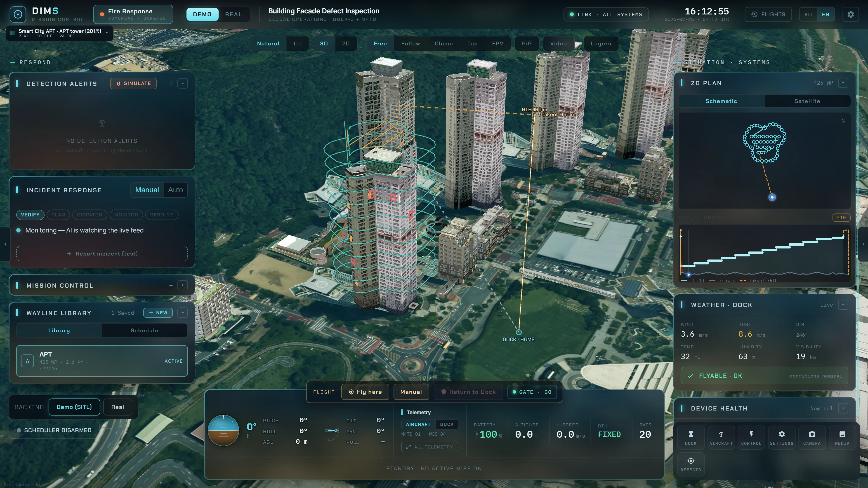Viewport: 868px width, 488px height.
Task: Open the Camera device health icon
Action: 812,437
